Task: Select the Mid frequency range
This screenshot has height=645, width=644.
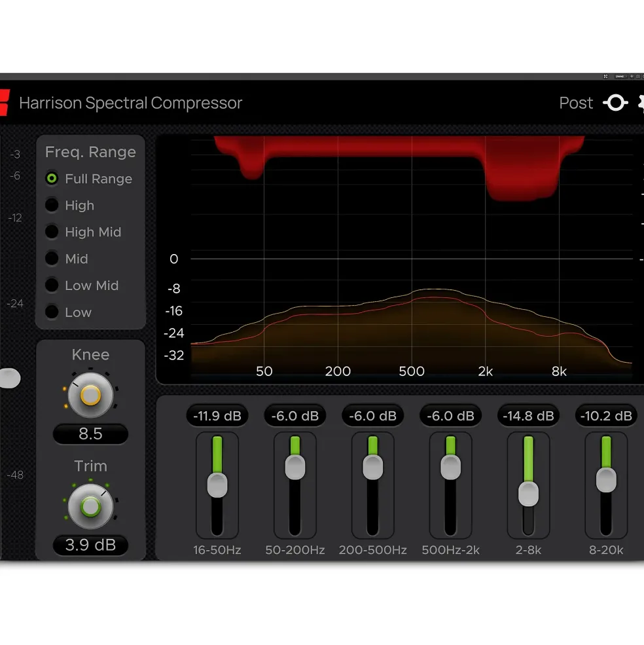Action: (67, 259)
